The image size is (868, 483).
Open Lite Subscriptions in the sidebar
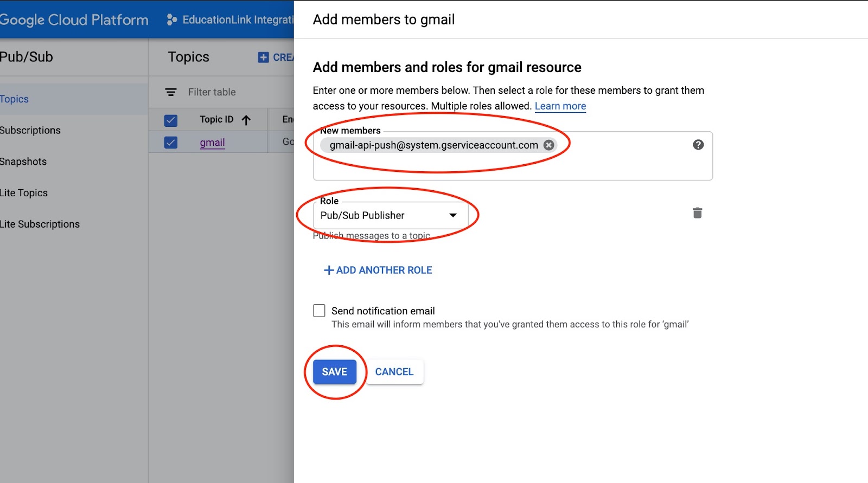tap(40, 224)
